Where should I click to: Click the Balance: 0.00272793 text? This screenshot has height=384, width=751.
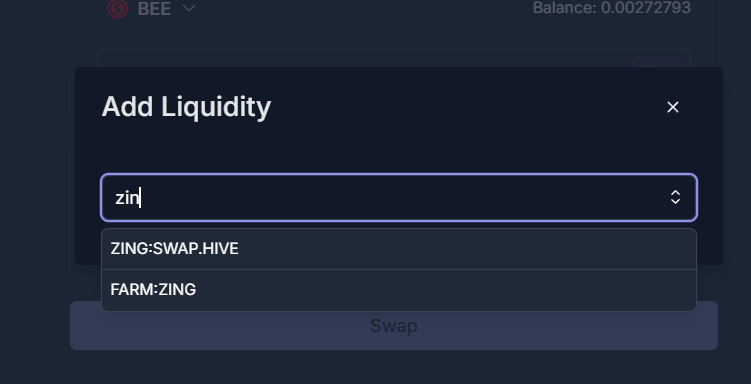pyautogui.click(x=612, y=8)
